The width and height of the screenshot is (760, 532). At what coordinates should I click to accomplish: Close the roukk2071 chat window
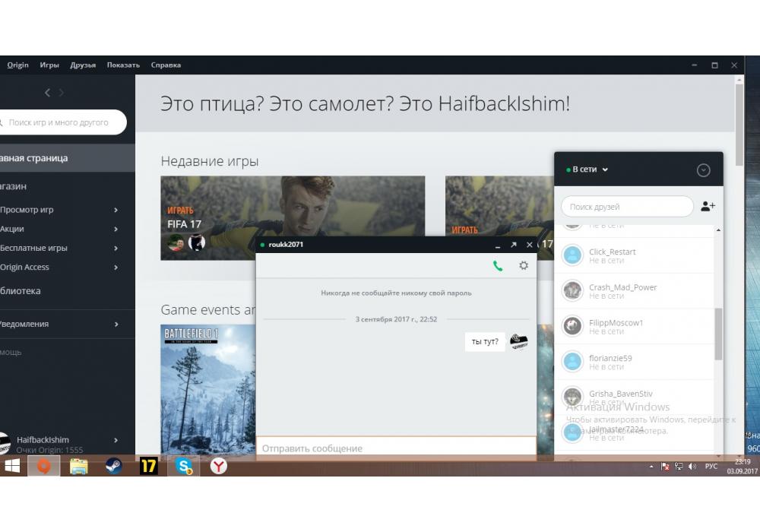(x=529, y=245)
